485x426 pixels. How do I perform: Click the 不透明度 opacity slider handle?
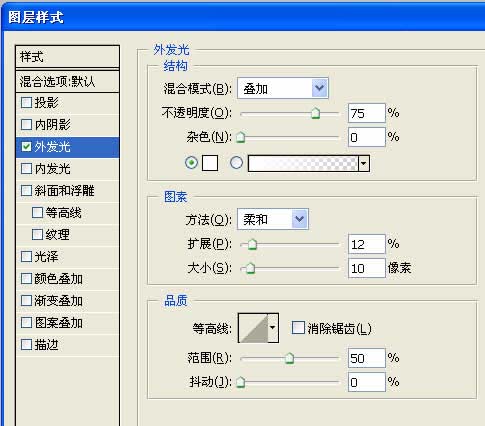[315, 113]
